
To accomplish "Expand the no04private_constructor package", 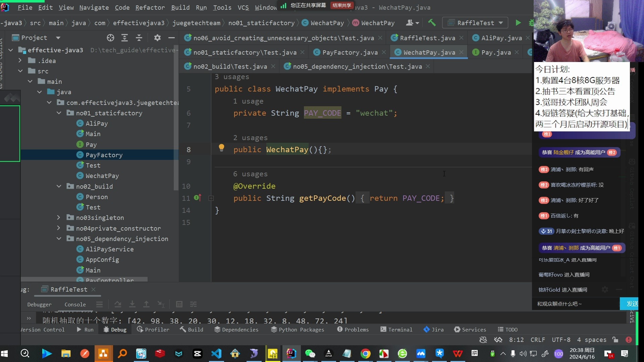I will pyautogui.click(x=59, y=228).
